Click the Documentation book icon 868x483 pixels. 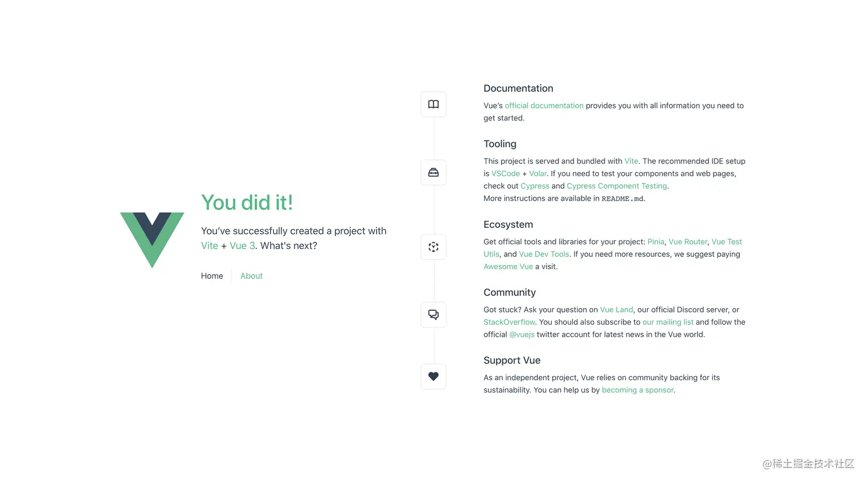pyautogui.click(x=433, y=104)
